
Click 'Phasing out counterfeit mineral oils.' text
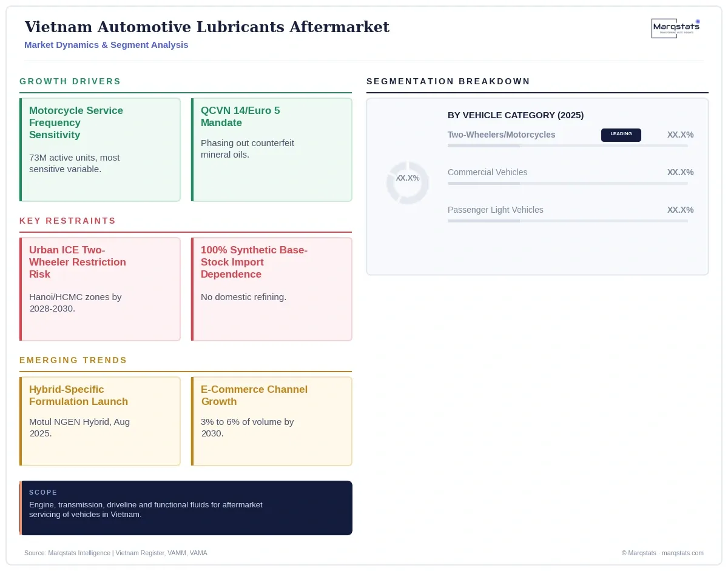click(248, 149)
